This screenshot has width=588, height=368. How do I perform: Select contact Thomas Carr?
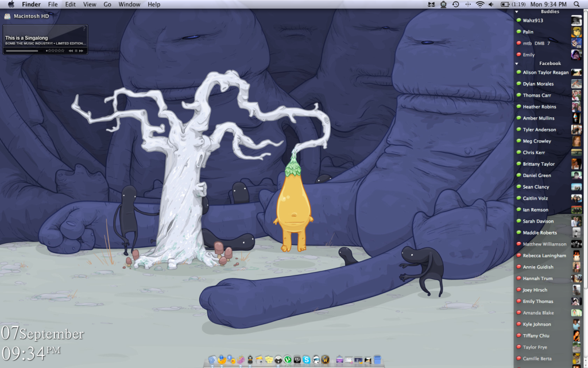pyautogui.click(x=548, y=95)
